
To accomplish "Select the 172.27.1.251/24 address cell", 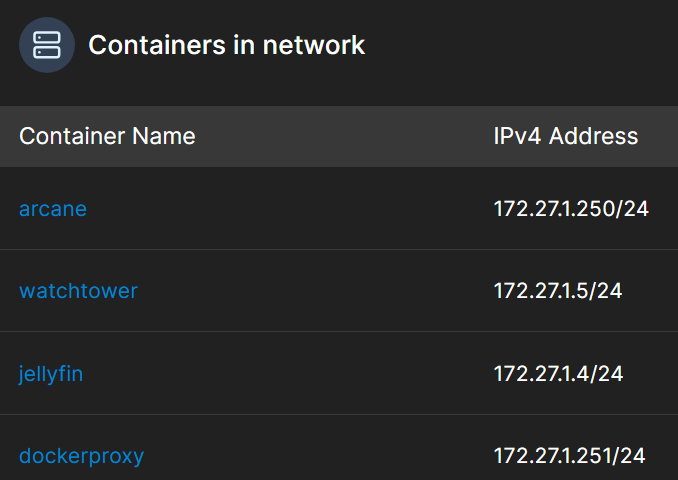I will pyautogui.click(x=569, y=456).
